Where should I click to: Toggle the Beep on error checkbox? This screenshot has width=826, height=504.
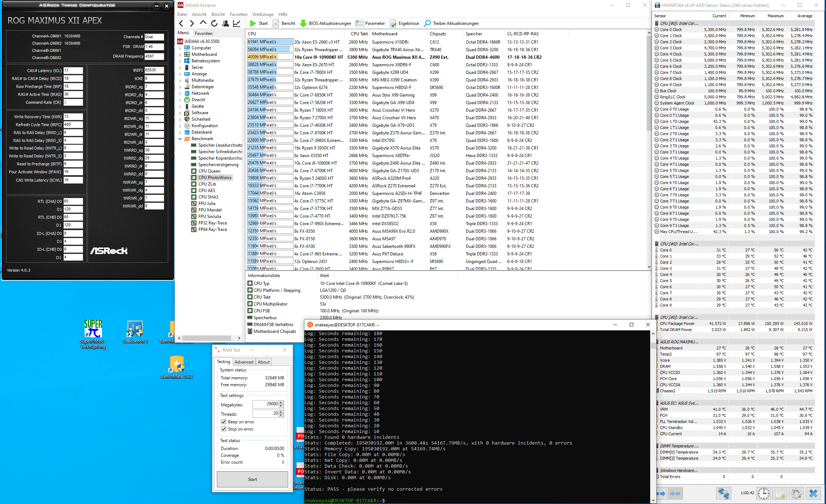[224, 422]
